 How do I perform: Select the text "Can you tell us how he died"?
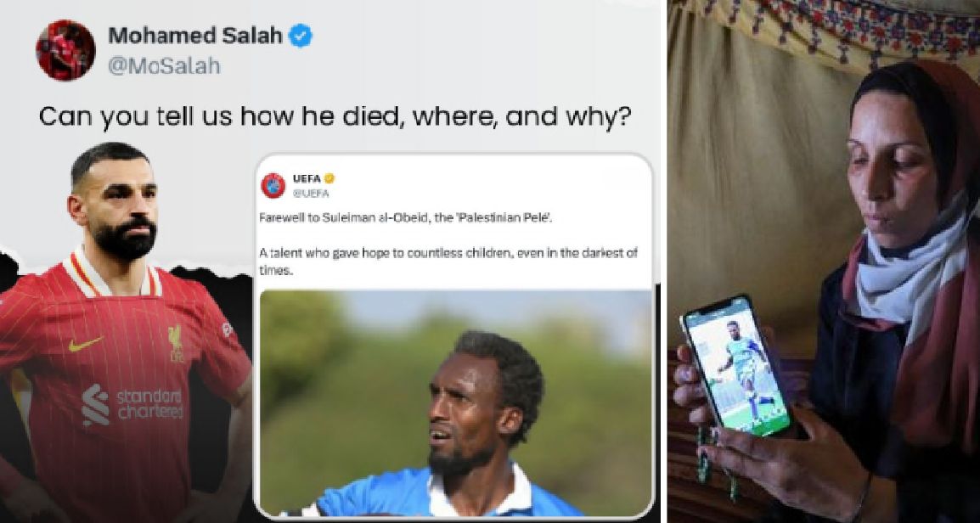[x=217, y=116]
